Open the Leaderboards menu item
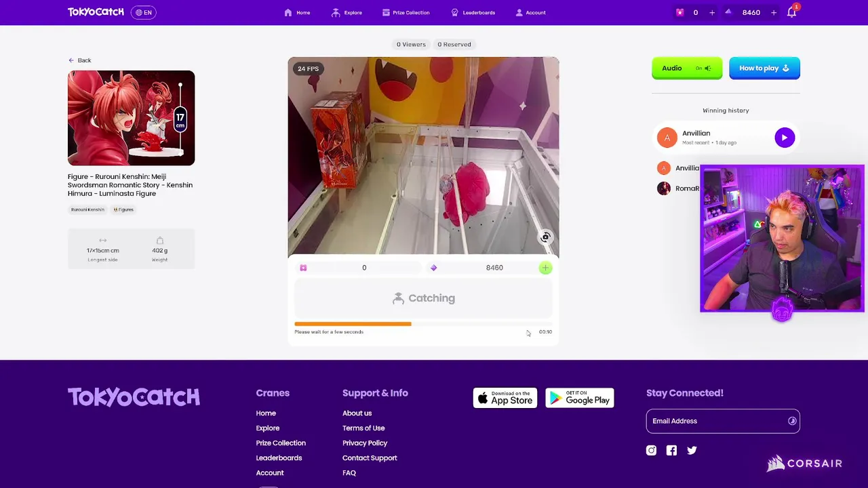868x488 pixels. point(473,12)
